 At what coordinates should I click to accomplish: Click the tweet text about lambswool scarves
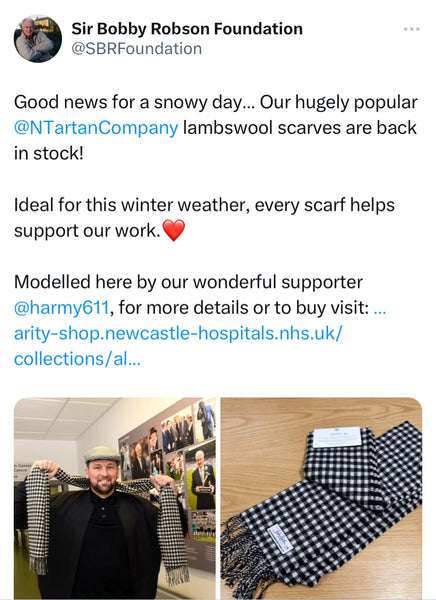pyautogui.click(x=216, y=128)
